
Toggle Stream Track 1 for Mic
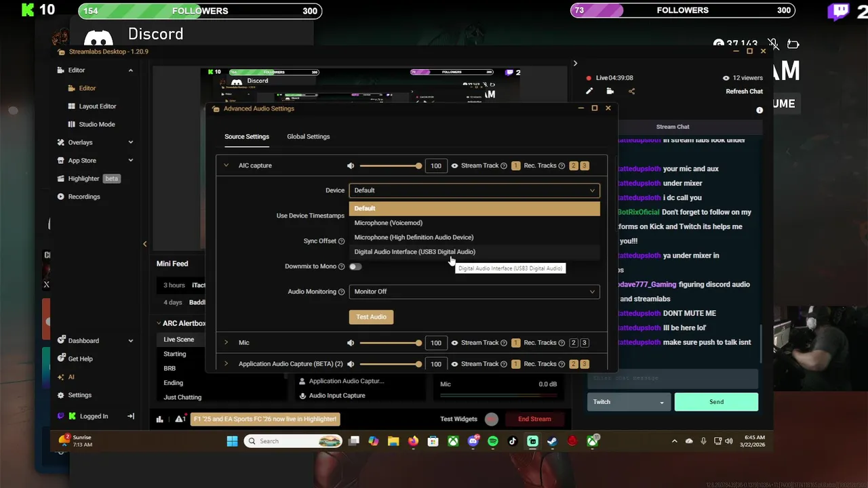point(515,343)
